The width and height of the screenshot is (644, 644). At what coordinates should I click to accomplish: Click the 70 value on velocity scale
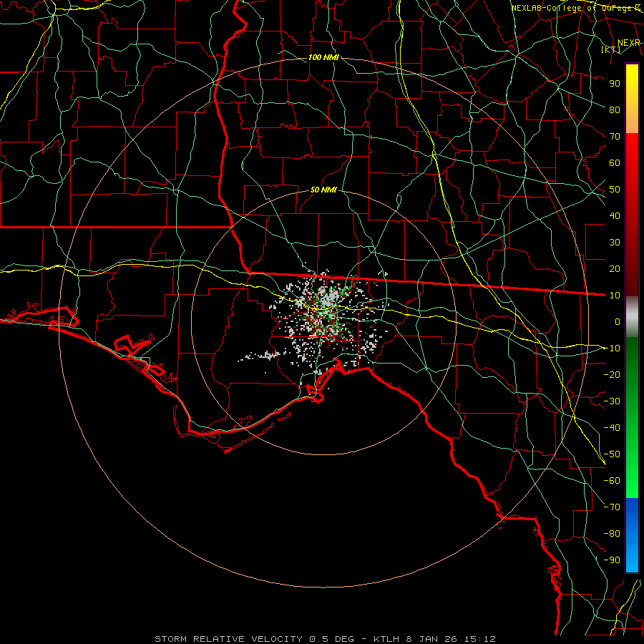tap(615, 137)
